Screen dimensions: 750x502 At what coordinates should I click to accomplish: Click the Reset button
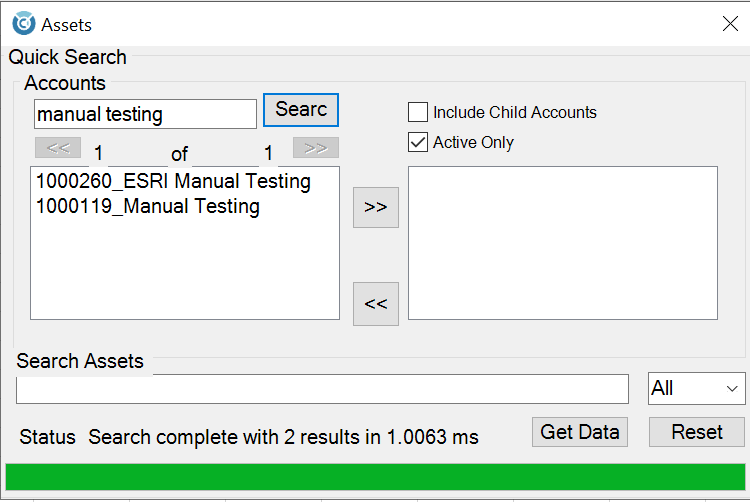(x=697, y=432)
